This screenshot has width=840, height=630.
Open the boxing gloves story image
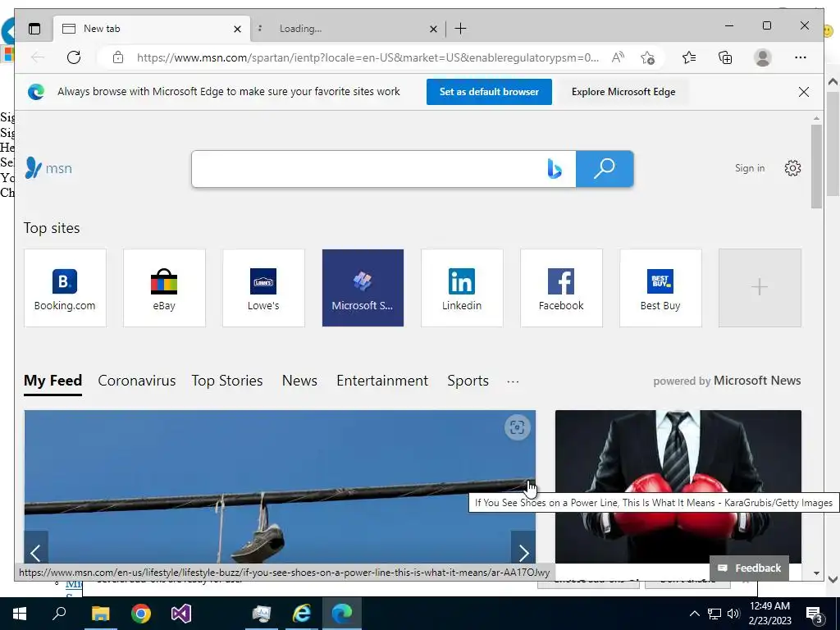point(678,486)
